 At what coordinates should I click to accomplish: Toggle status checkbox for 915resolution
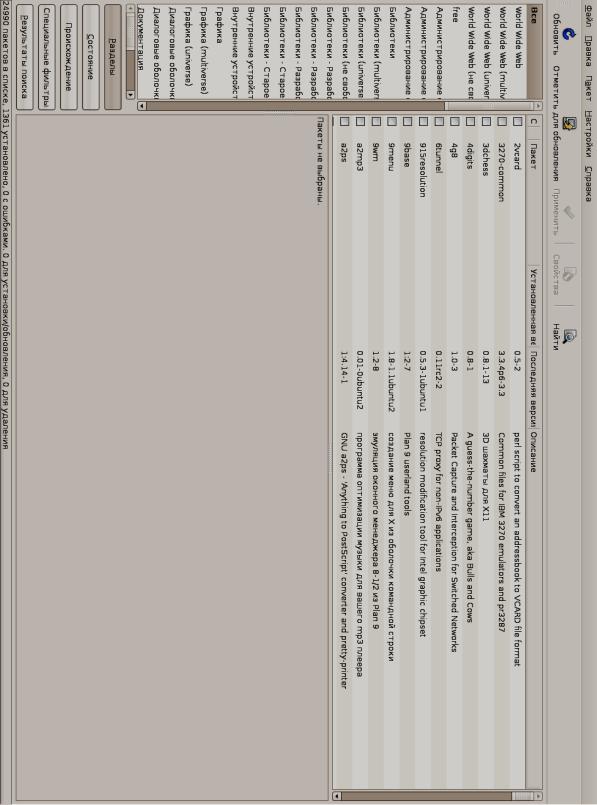pyautogui.click(x=423, y=122)
